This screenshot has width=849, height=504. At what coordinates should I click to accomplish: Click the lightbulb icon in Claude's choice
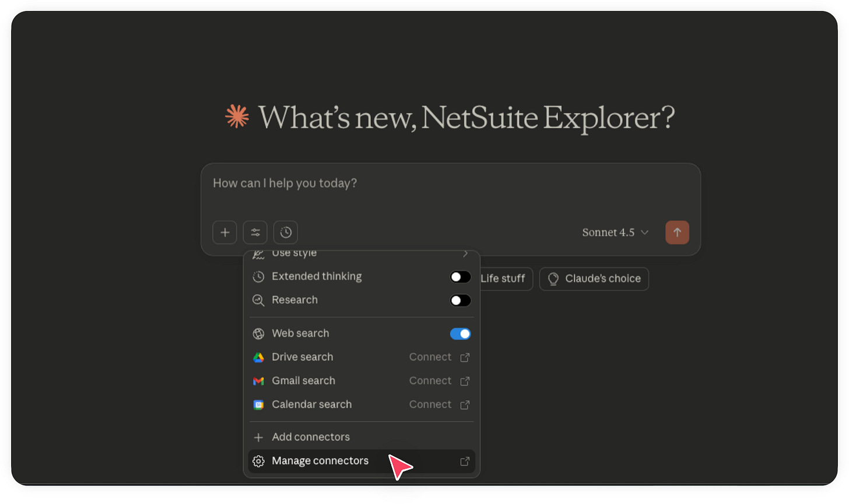point(553,279)
